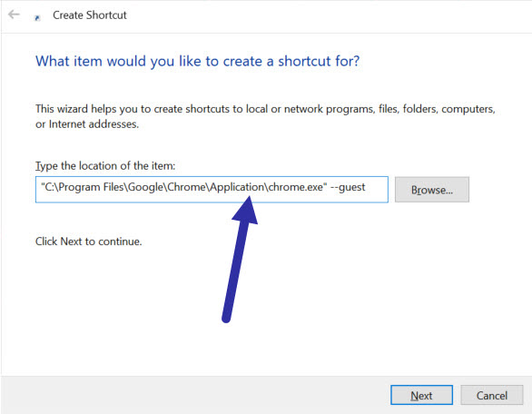Click the 'Type the location of the item' label
Viewport: 532px width, 414px height.
[105, 166]
